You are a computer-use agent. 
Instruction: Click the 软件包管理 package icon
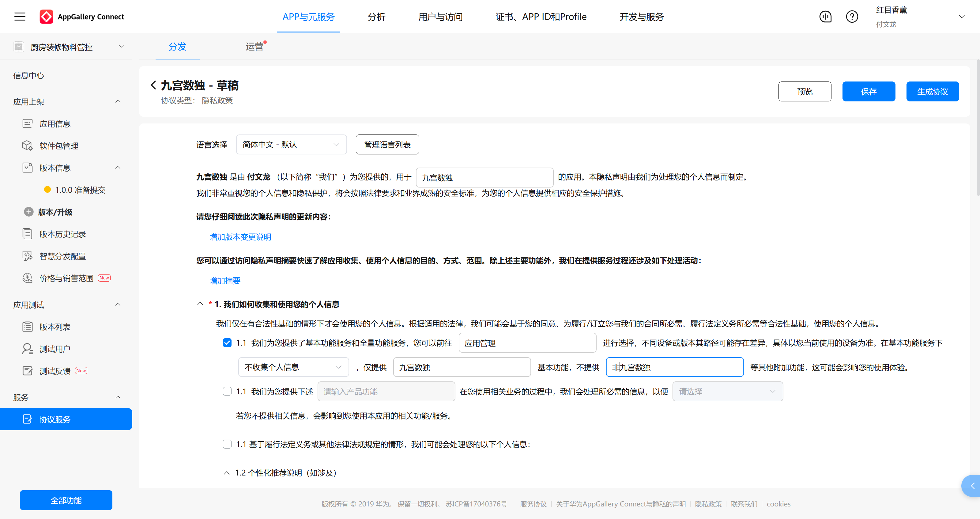click(27, 146)
